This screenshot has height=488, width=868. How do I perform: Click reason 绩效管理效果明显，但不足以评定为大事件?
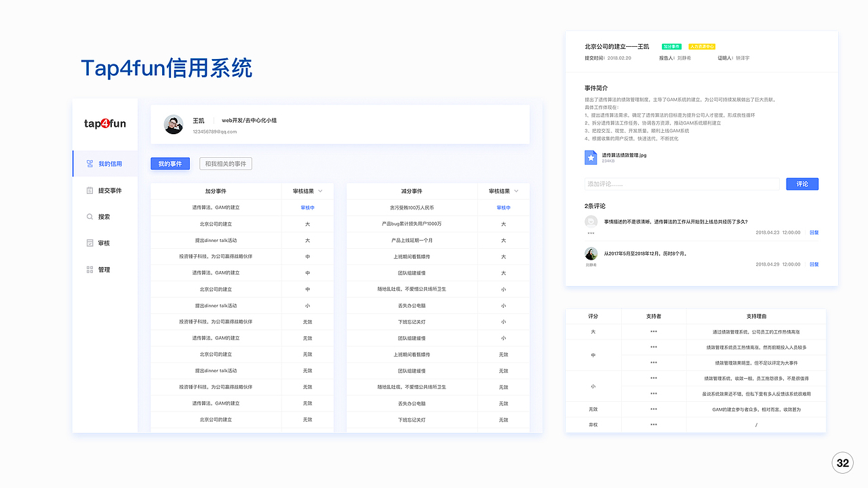pos(756,363)
